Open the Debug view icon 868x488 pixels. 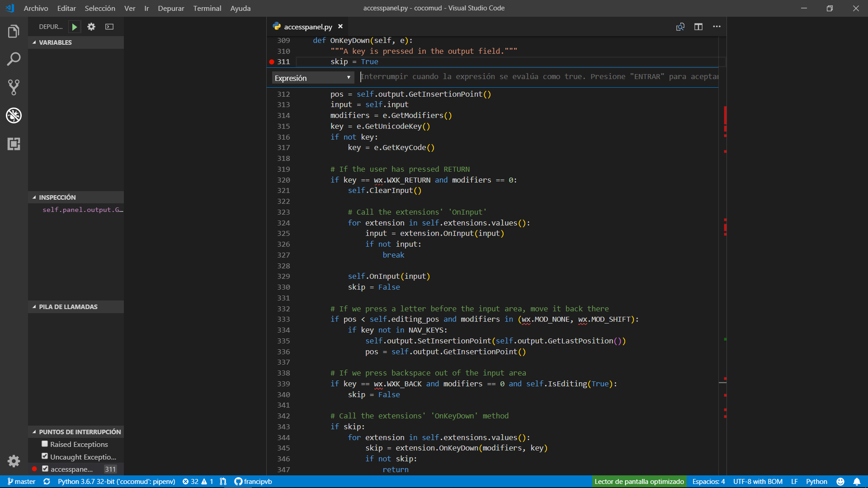click(x=14, y=116)
